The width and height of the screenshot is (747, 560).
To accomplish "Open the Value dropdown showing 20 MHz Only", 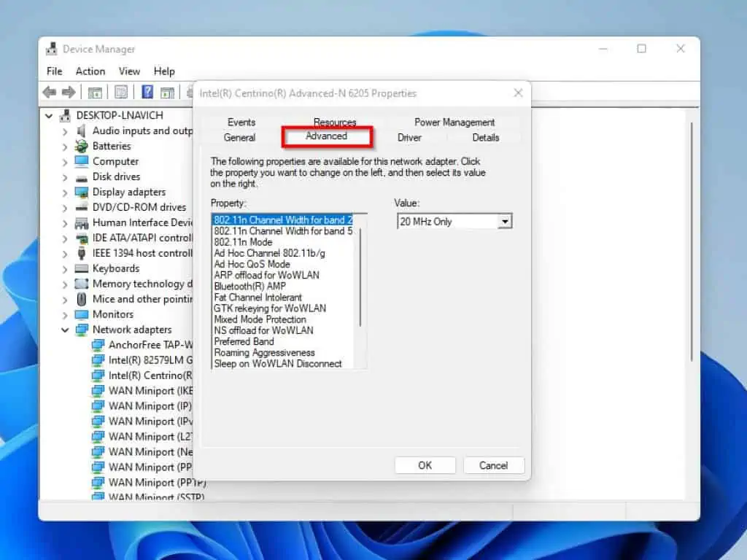I will (x=506, y=221).
